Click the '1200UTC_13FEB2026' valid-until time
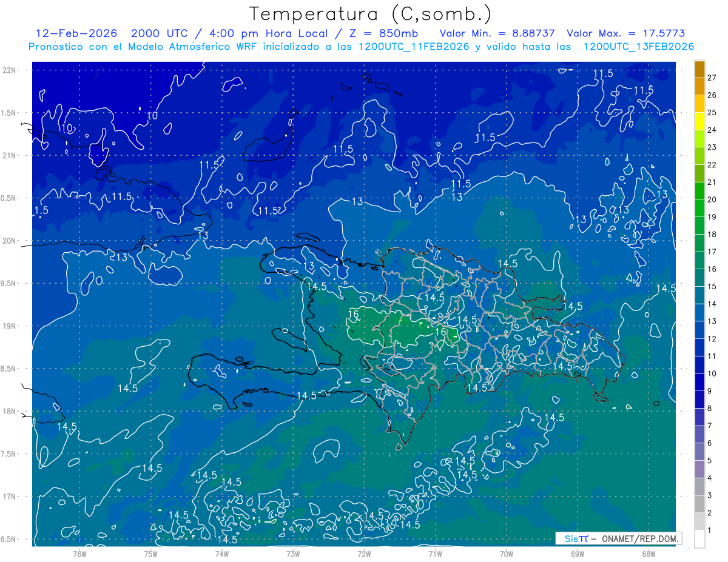728x562 pixels. click(638, 47)
